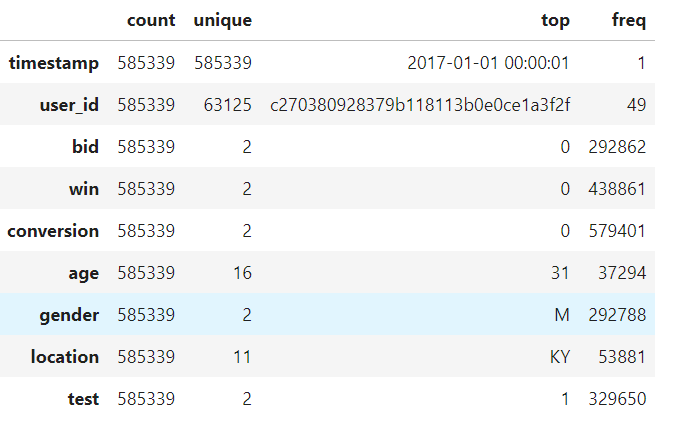This screenshot has height=429, width=684.
Task: Click the conversion freq value 579401
Action: click(617, 231)
